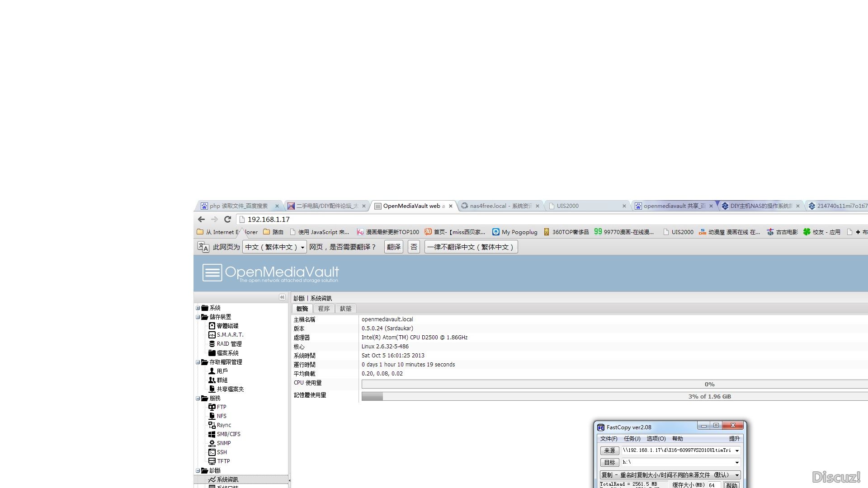Screen dimensions: 868x488
Task: Collapse the 診斷 tree node
Action: (x=198, y=470)
